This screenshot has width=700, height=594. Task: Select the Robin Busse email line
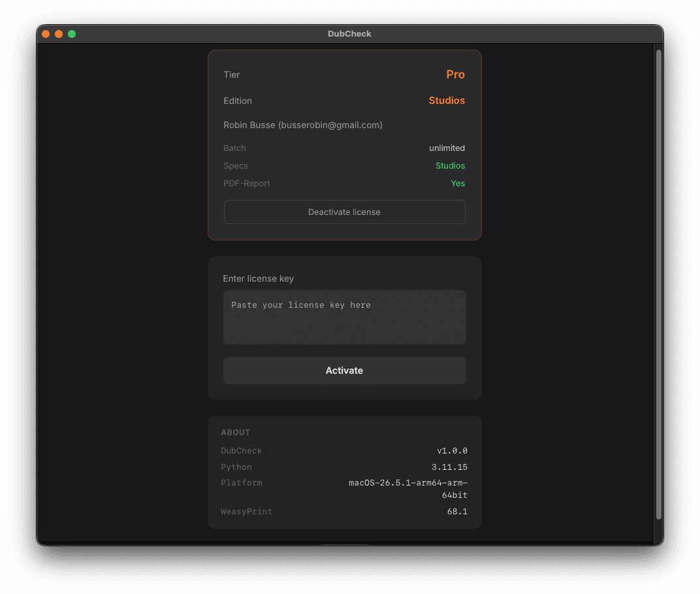(303, 125)
